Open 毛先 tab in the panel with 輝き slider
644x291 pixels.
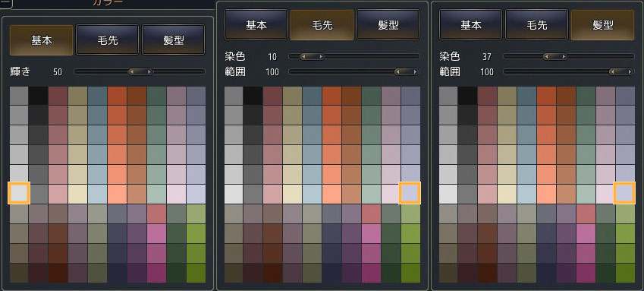click(x=107, y=40)
